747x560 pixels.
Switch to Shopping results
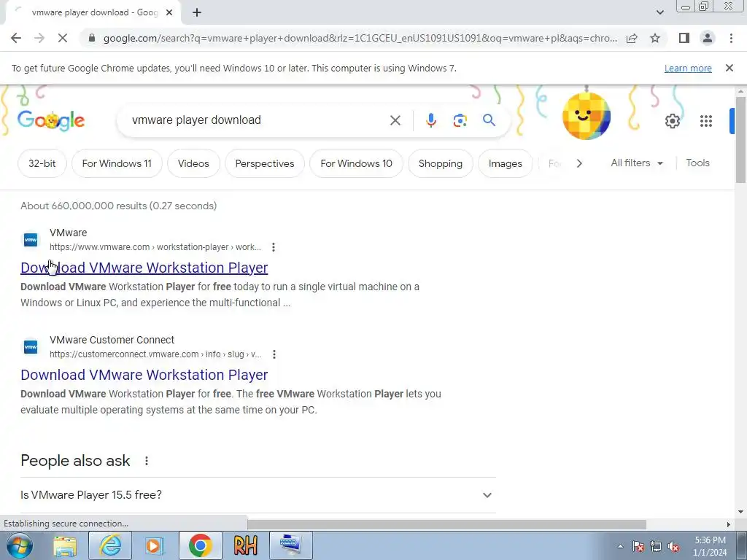[440, 163]
